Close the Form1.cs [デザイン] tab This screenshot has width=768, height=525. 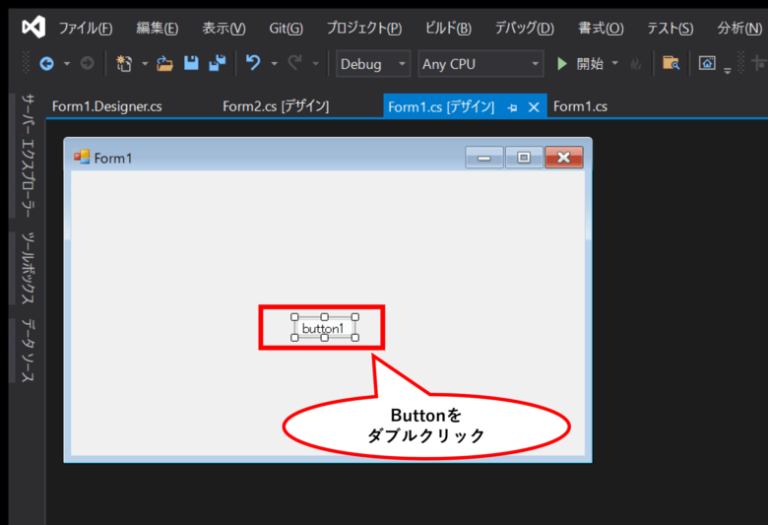tap(534, 107)
